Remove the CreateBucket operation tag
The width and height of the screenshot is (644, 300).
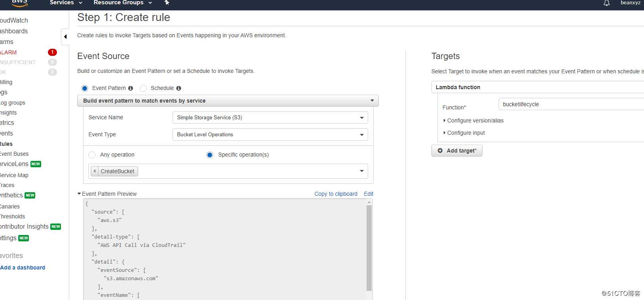(95, 171)
